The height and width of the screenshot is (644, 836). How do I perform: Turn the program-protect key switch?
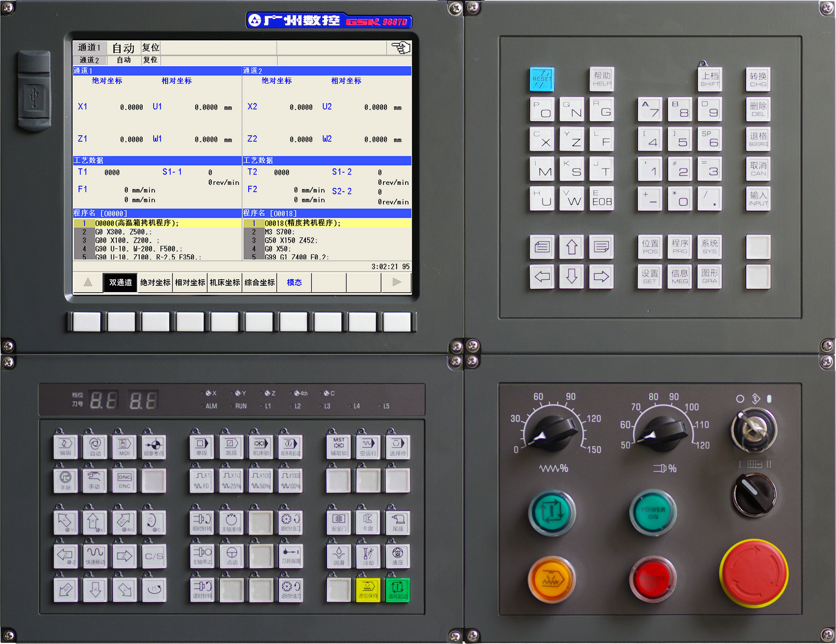coord(754,429)
